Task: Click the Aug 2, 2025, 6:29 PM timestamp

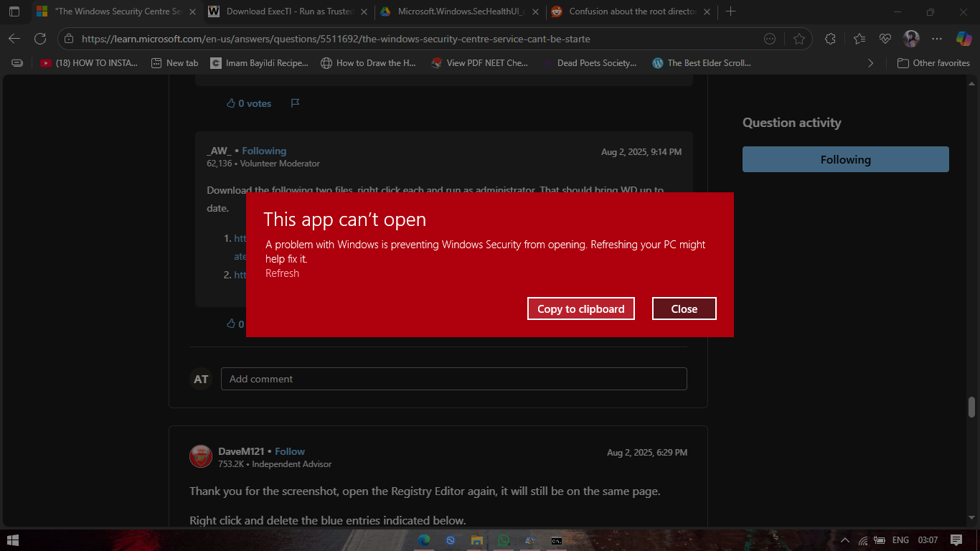Action: [647, 453]
